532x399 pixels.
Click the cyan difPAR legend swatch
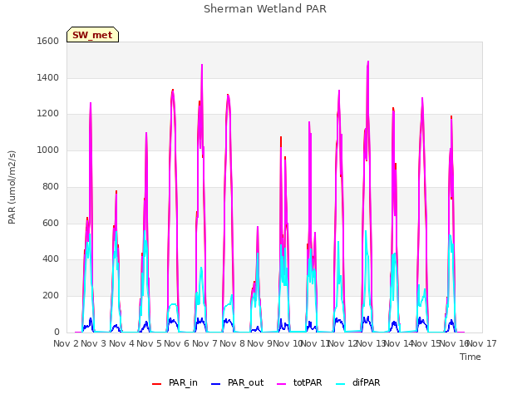[x=340, y=384]
